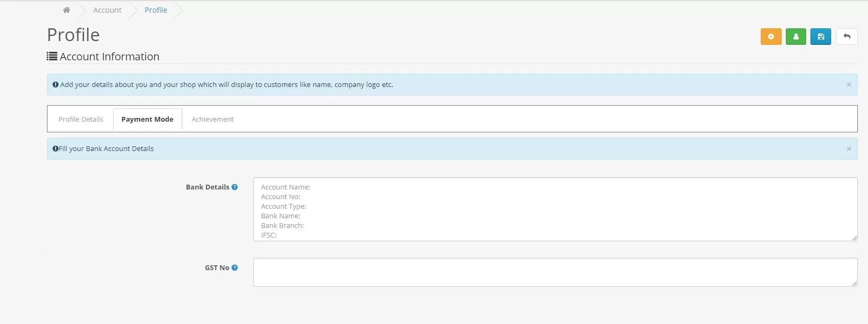The height and width of the screenshot is (324, 868).
Task: Open the Account breadcrumb link
Action: (x=107, y=10)
